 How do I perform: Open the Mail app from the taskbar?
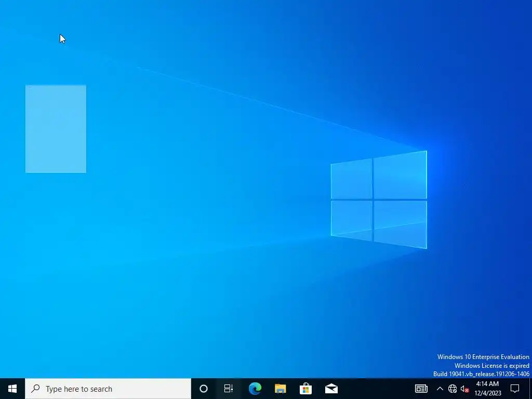pos(331,389)
